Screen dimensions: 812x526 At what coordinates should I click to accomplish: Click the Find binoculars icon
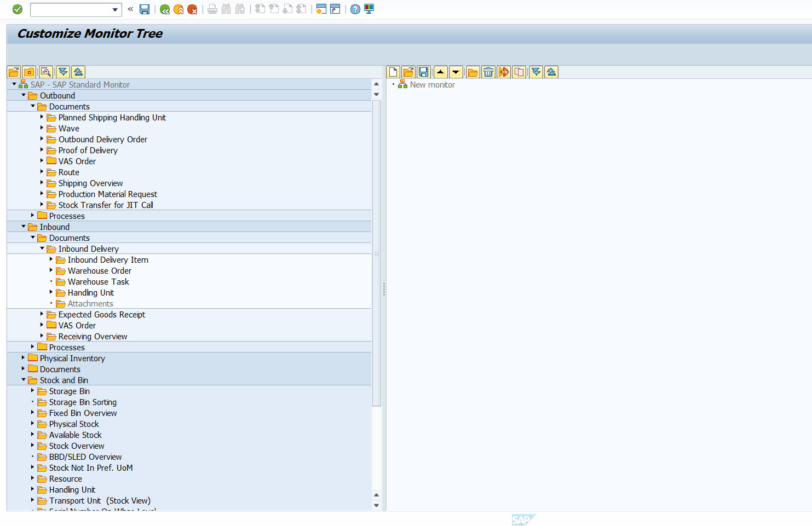226,9
